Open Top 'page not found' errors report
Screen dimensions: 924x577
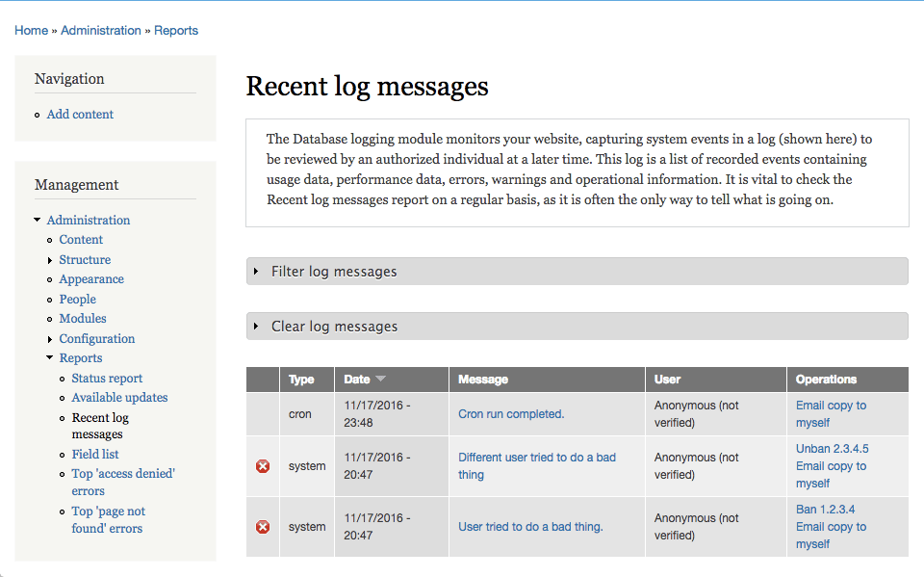pos(109,520)
